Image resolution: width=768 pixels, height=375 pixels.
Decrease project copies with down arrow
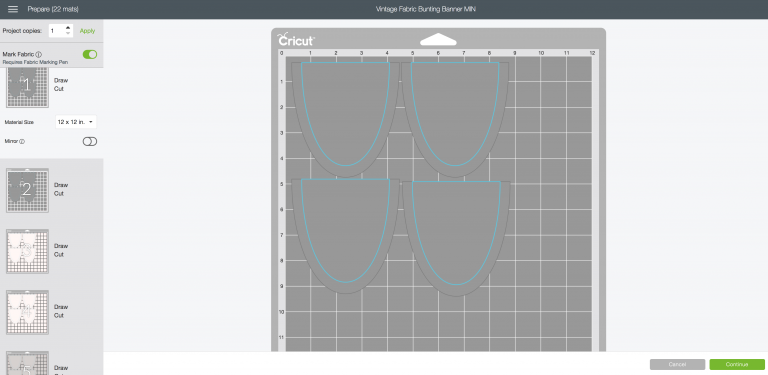68,34
